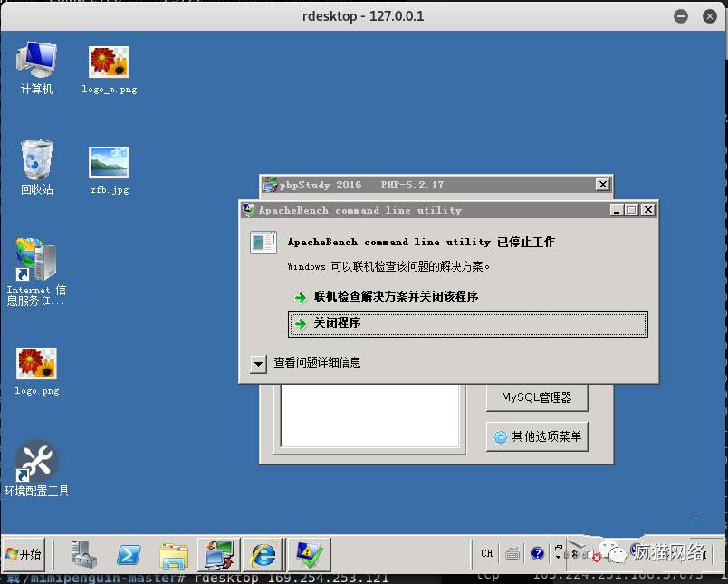Select the zfb.jpg image icon
This screenshot has height=584, width=728.
coord(109,170)
